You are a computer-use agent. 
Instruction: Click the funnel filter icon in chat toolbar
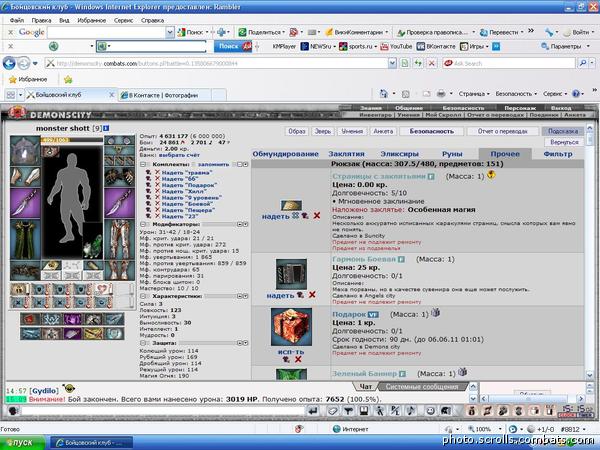(x=348, y=411)
